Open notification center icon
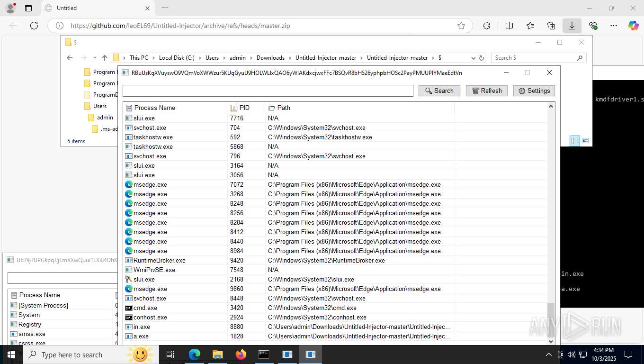This screenshot has height=364, width=644. click(x=628, y=355)
